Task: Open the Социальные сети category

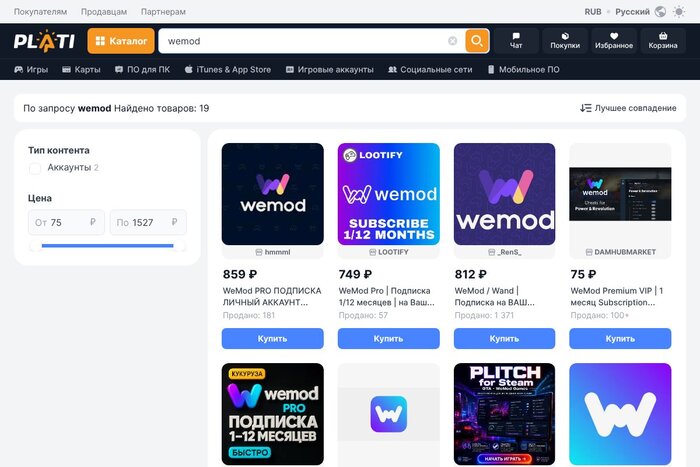Action: point(430,70)
